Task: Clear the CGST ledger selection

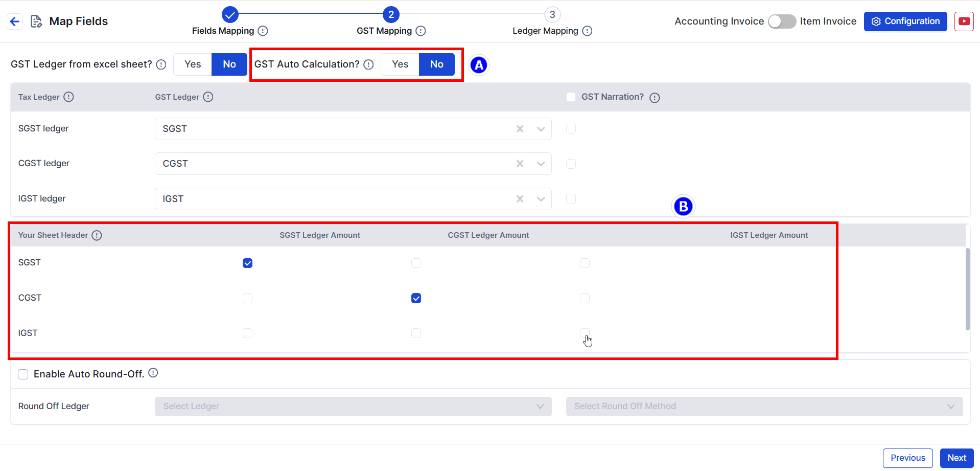Action: point(520,164)
